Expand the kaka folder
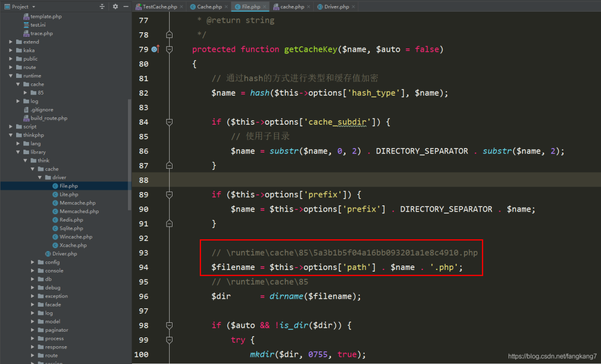The width and height of the screenshot is (601, 364). tap(11, 50)
